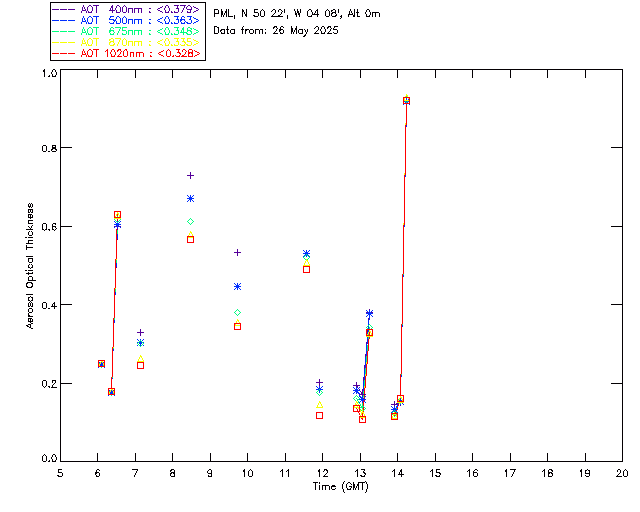Click the purple plus marker near 0.73 at 8.5h
640x512 pixels.
click(x=190, y=176)
